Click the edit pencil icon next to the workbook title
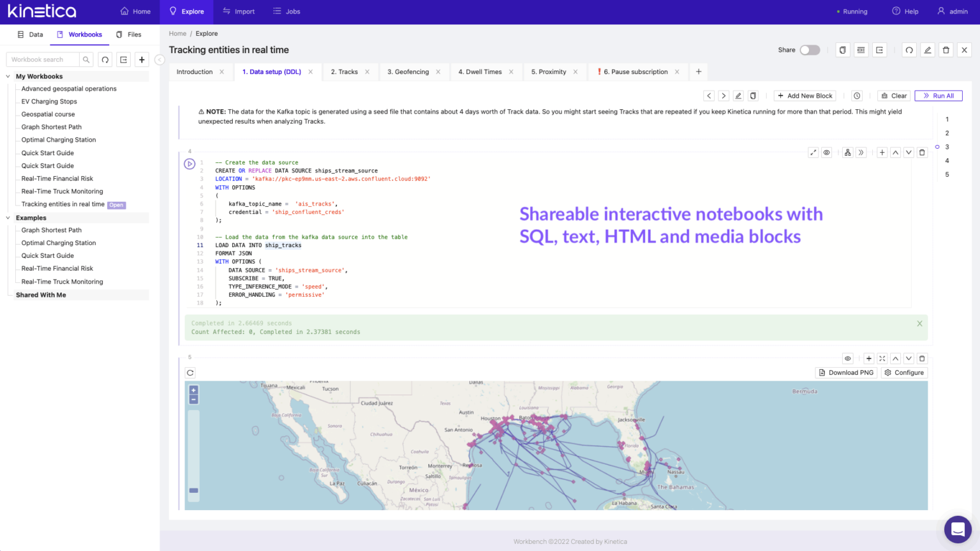 [x=927, y=49]
